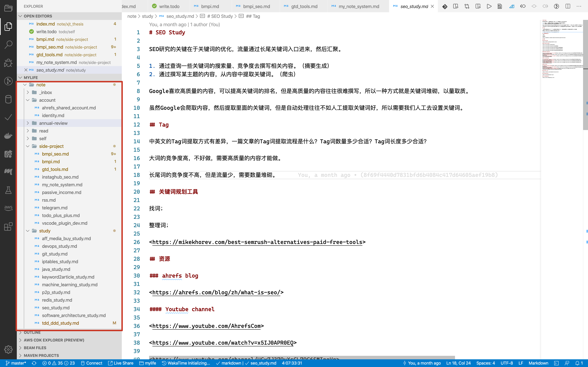This screenshot has height=367, width=588.
Task: Open the Run and Debug view
Action: (x=8, y=63)
